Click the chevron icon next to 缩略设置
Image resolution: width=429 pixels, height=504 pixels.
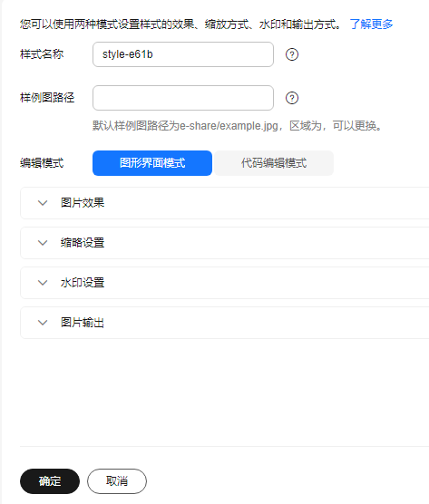[x=43, y=243]
